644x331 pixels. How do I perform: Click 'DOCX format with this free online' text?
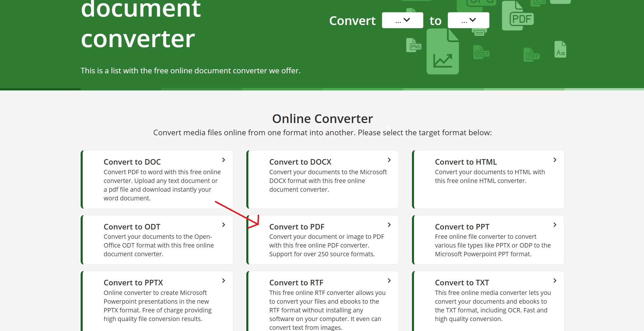tap(317, 181)
